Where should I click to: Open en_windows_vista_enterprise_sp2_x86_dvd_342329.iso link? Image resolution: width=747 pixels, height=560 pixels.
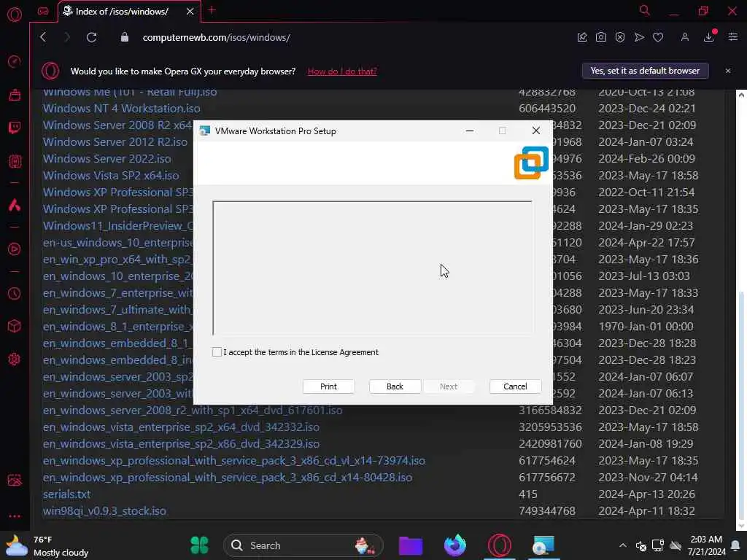pos(181,444)
